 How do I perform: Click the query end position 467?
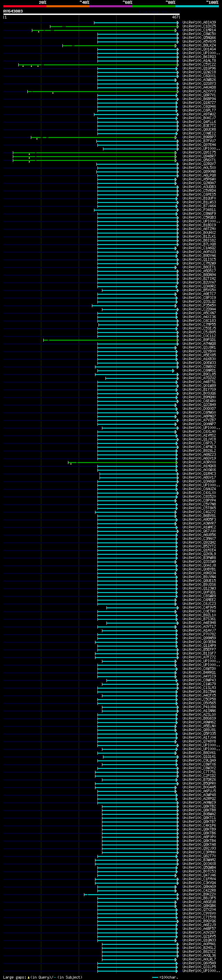click(175, 17)
